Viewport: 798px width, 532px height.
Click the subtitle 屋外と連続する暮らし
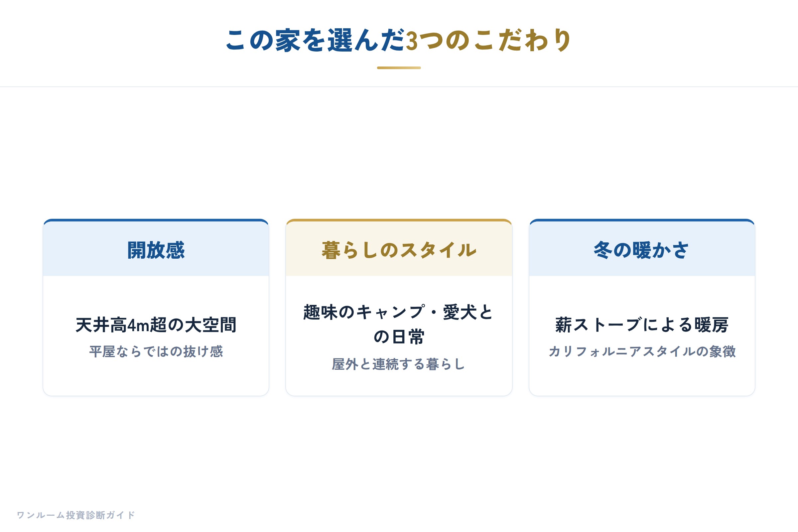[x=399, y=364]
